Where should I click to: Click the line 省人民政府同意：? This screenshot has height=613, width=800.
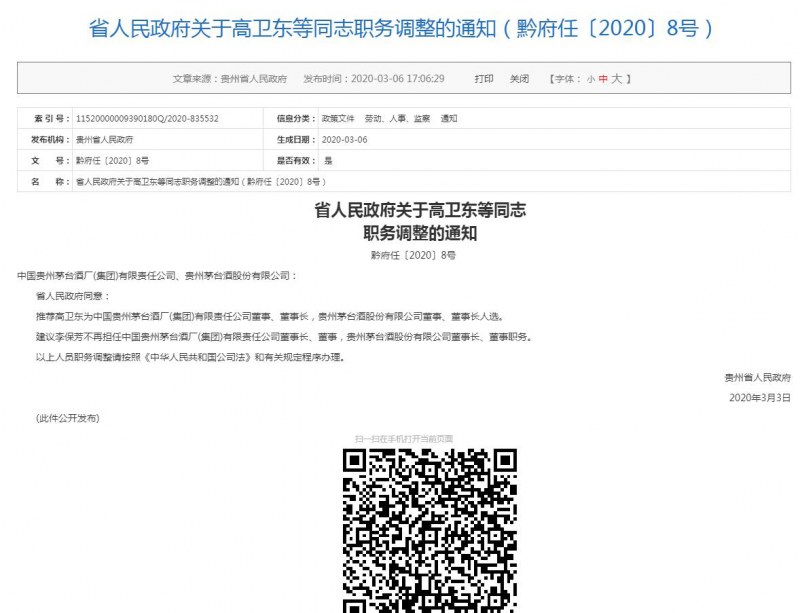[x=72, y=296]
